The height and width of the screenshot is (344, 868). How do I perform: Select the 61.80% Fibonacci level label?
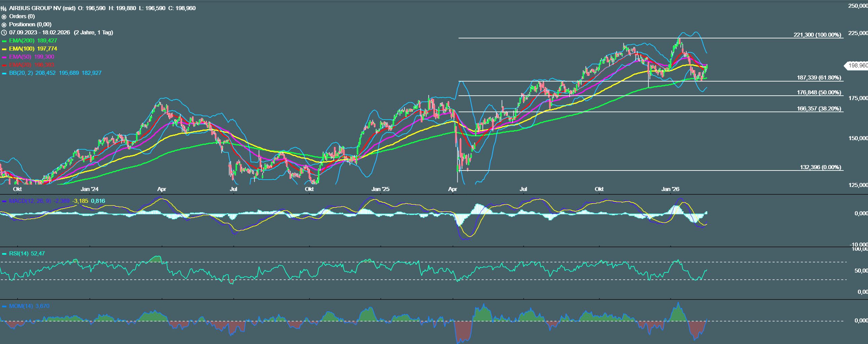[819, 77]
